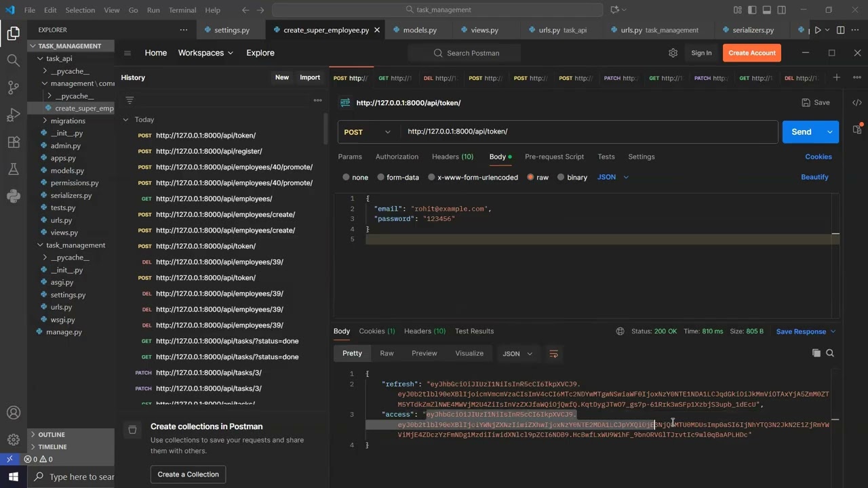This screenshot has height=488, width=868.
Task: Open the Python extension view
Action: [13, 197]
